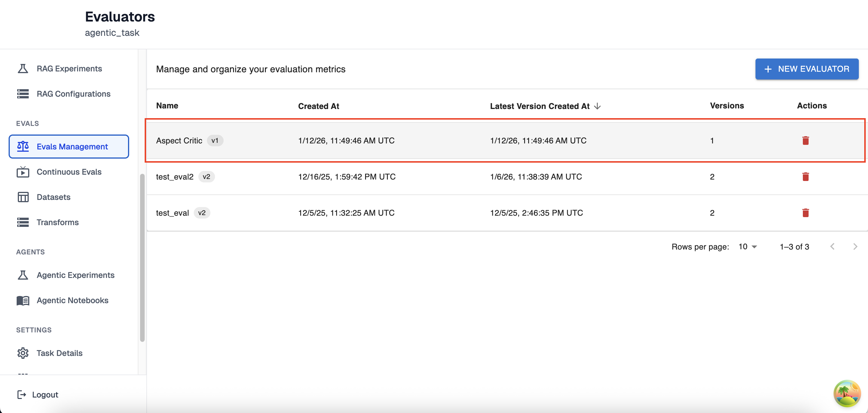This screenshot has width=868, height=413.
Task: Click trash icon for test_eval2 row
Action: (805, 177)
